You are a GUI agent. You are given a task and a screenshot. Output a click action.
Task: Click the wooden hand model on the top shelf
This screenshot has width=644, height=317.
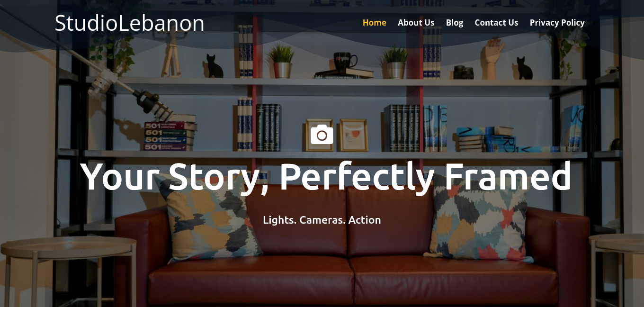492,57
